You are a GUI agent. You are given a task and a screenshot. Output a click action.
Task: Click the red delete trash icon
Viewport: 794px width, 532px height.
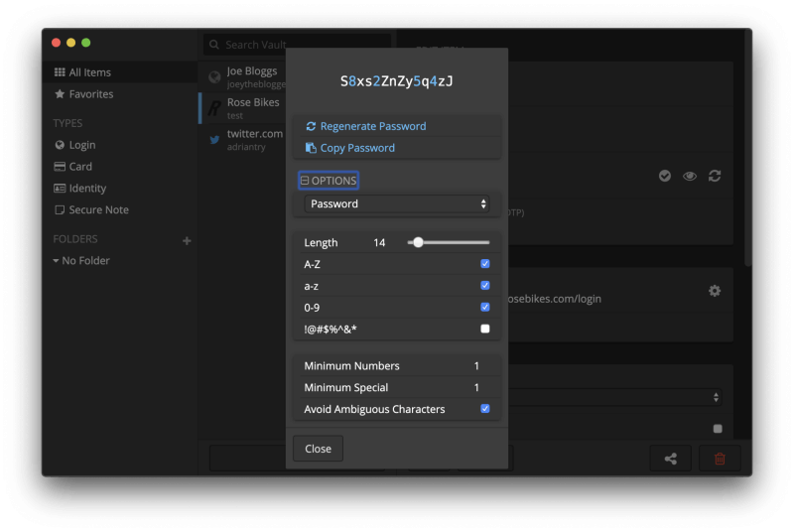point(720,459)
